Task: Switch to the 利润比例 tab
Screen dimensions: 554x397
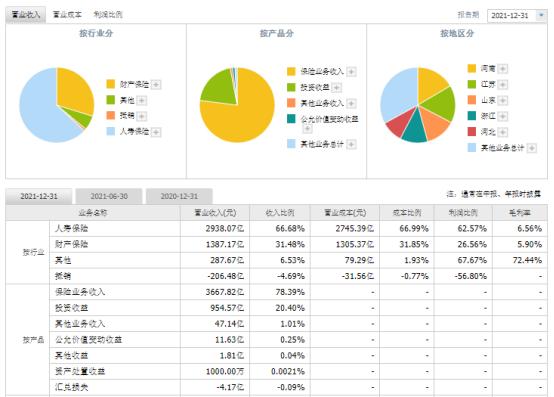Action: (x=108, y=14)
